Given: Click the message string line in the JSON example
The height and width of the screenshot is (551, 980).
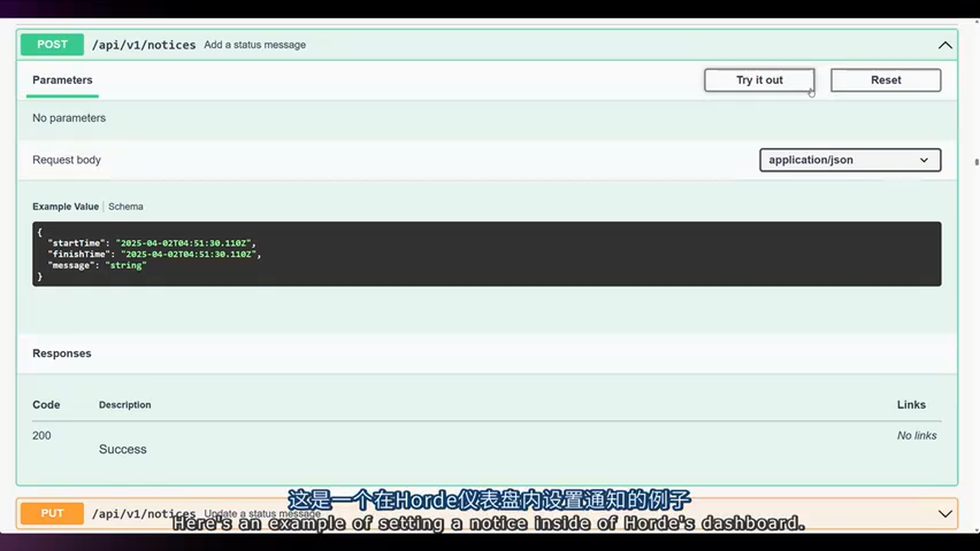Looking at the screenshot, I should point(96,266).
